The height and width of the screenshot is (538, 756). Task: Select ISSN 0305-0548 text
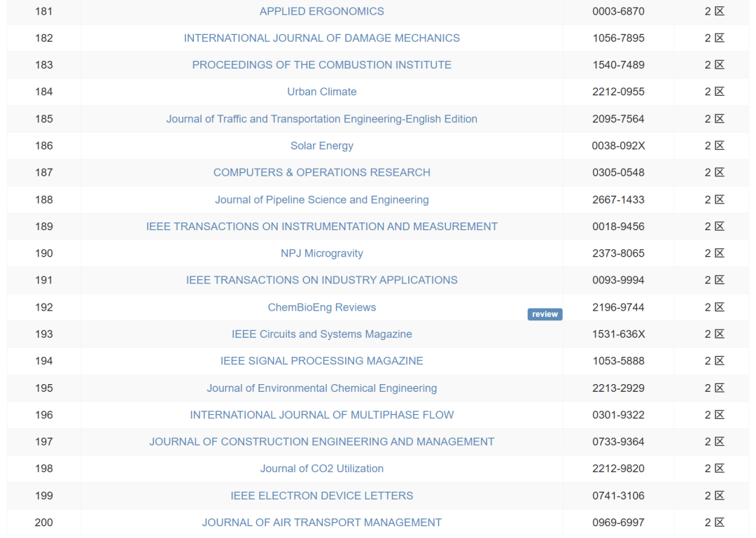(618, 173)
